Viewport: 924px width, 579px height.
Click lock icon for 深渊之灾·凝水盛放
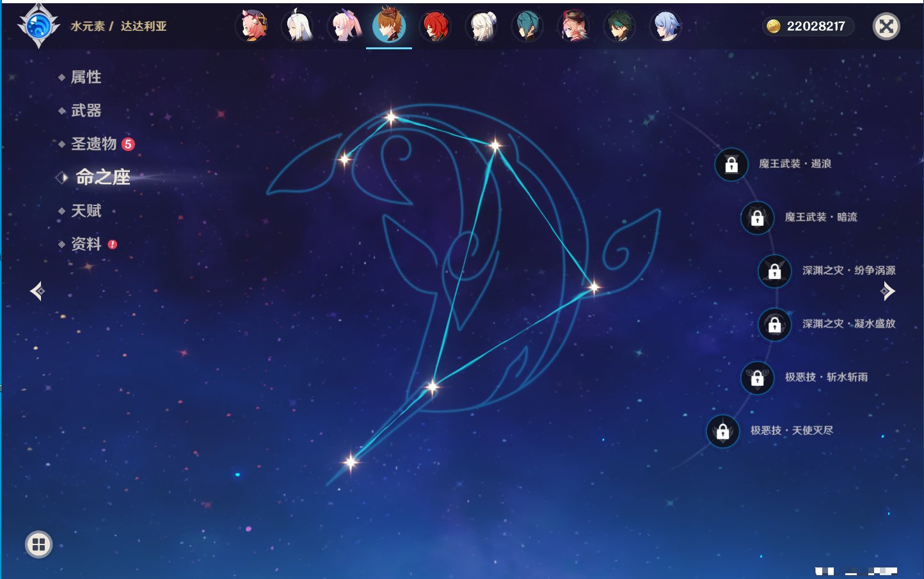click(x=774, y=324)
